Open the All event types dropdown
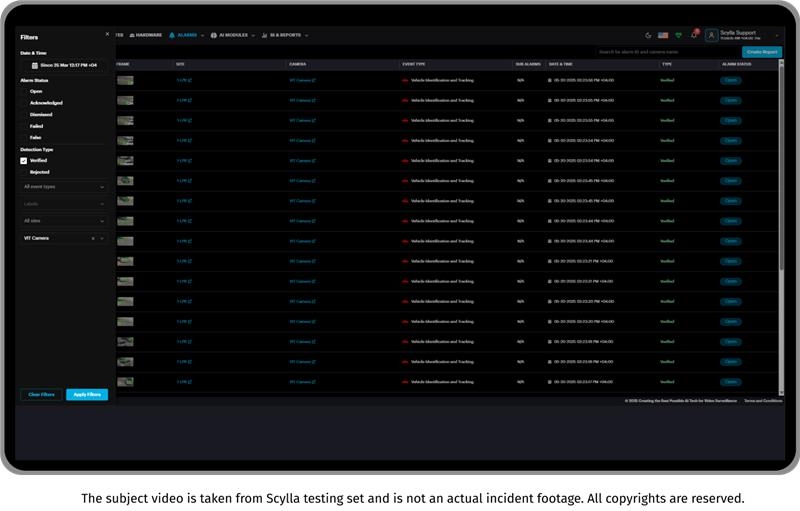The image size is (800, 511). coord(64,187)
